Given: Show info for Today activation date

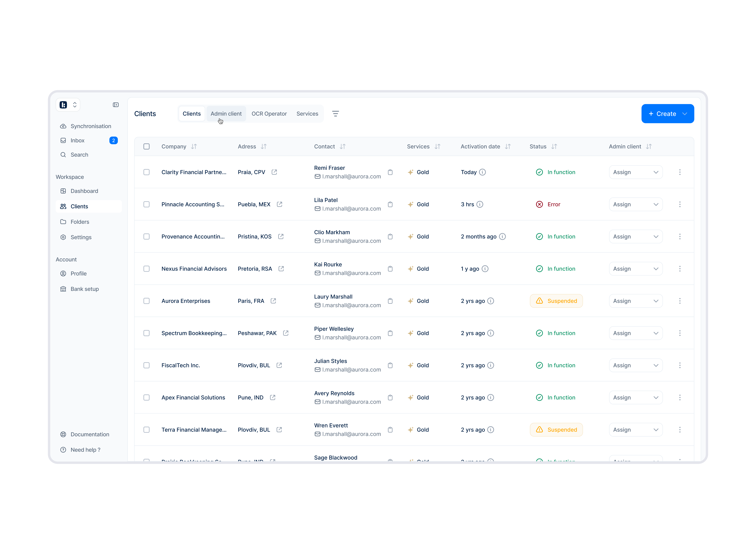Looking at the screenshot, I should (x=482, y=172).
